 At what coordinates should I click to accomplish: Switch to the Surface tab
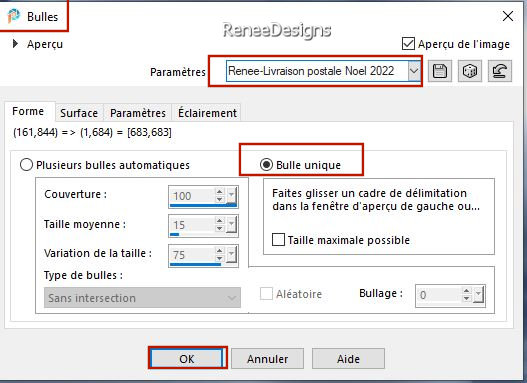click(79, 113)
